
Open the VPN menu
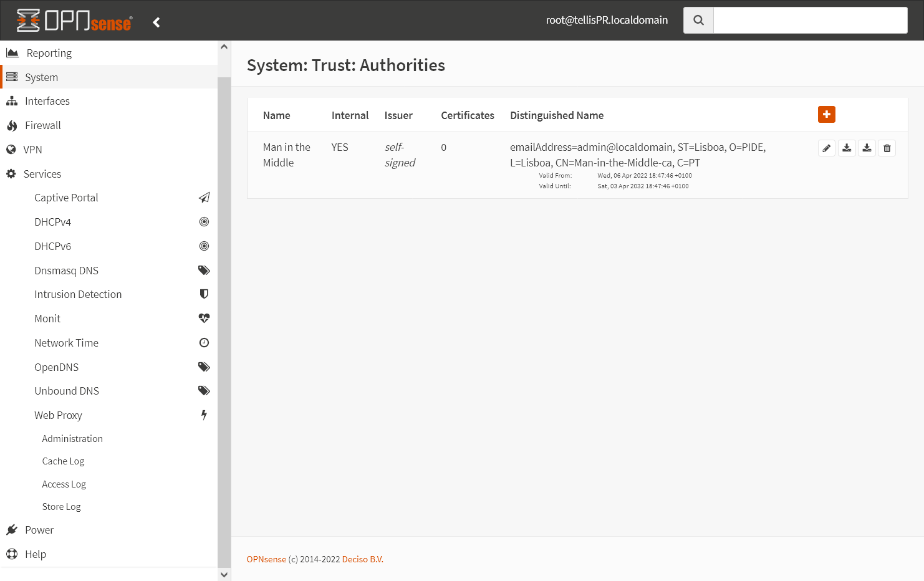pos(33,149)
